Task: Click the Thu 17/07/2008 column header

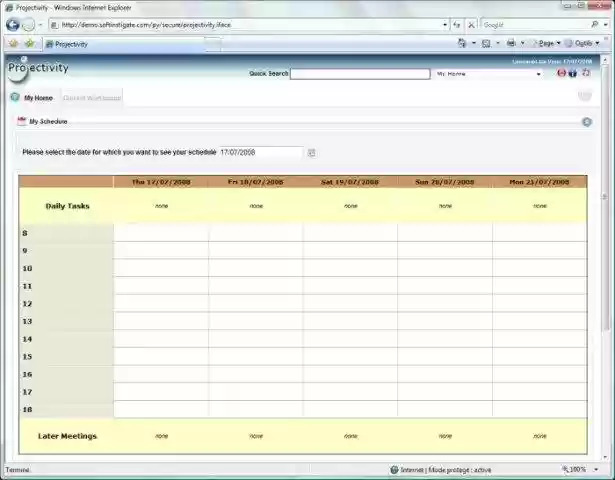Action: (x=161, y=182)
